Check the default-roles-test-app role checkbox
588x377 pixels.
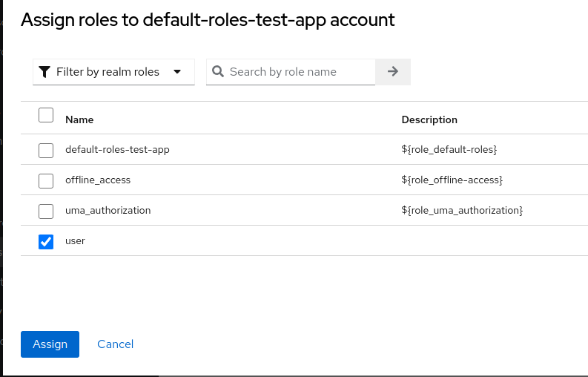point(46,151)
